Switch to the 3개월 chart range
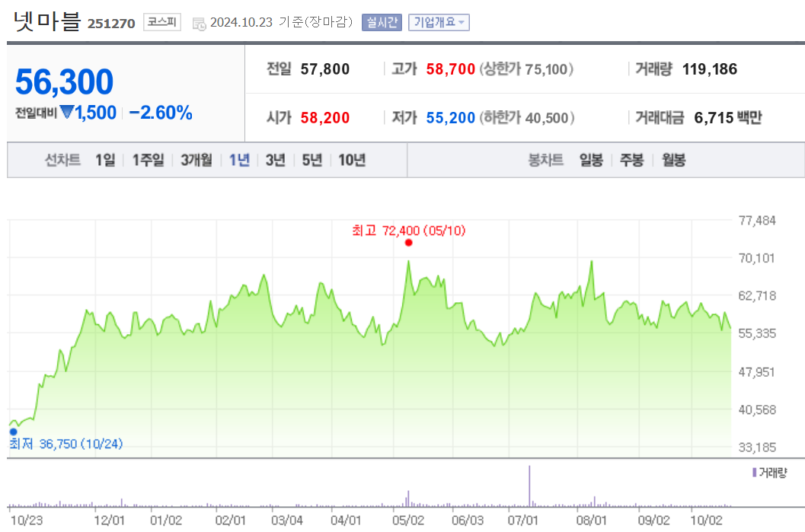This screenshot has height=532, width=805. pos(196,160)
